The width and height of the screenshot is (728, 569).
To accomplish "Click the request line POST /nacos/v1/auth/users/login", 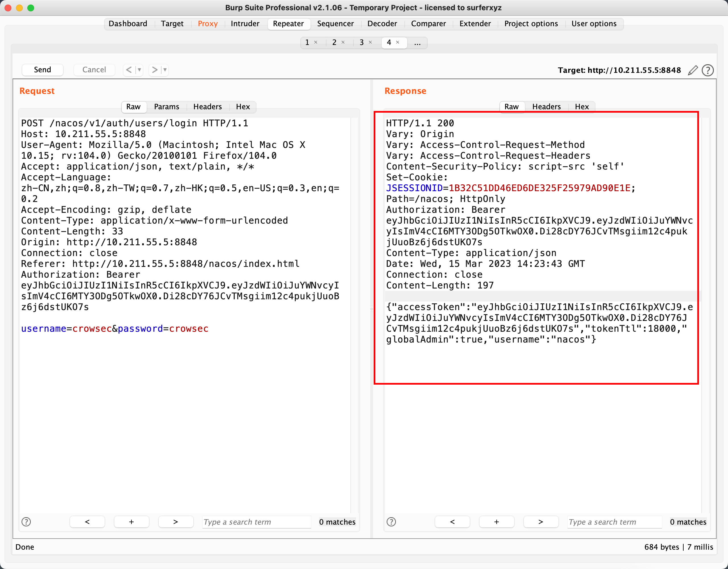I will pyautogui.click(x=135, y=123).
